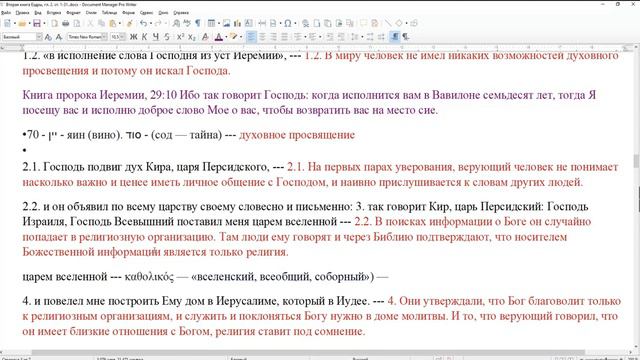Click the New document icon
Screen dimensions: 640x360
coord(7,23)
